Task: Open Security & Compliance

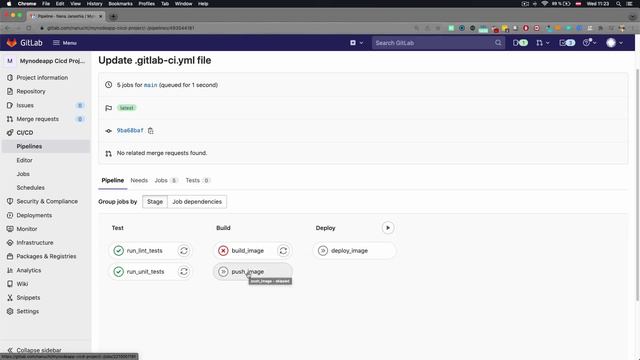Action: 46,201
